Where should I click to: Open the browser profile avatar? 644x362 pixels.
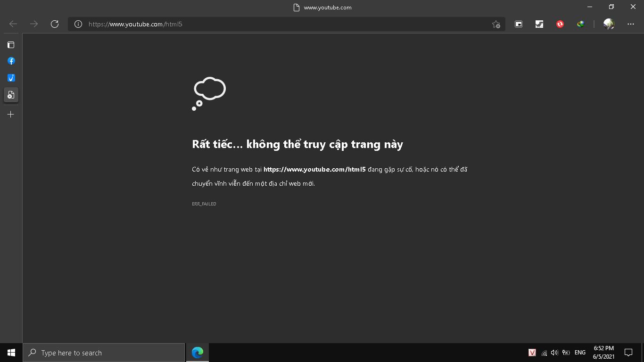(x=609, y=24)
